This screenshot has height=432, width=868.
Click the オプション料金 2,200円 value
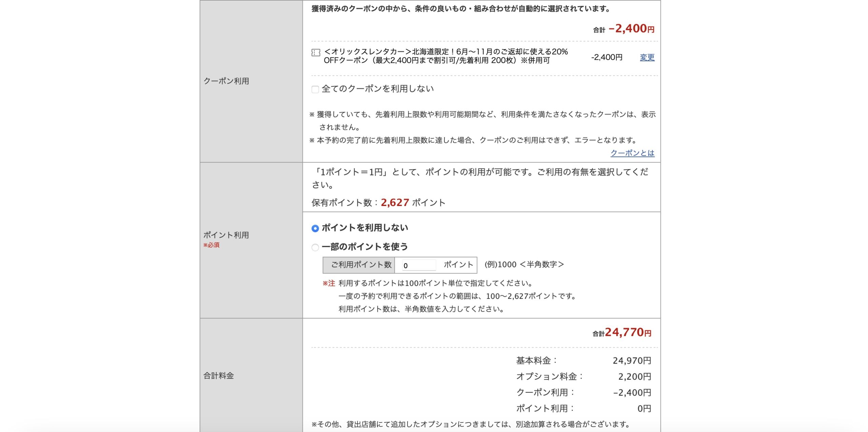click(635, 376)
